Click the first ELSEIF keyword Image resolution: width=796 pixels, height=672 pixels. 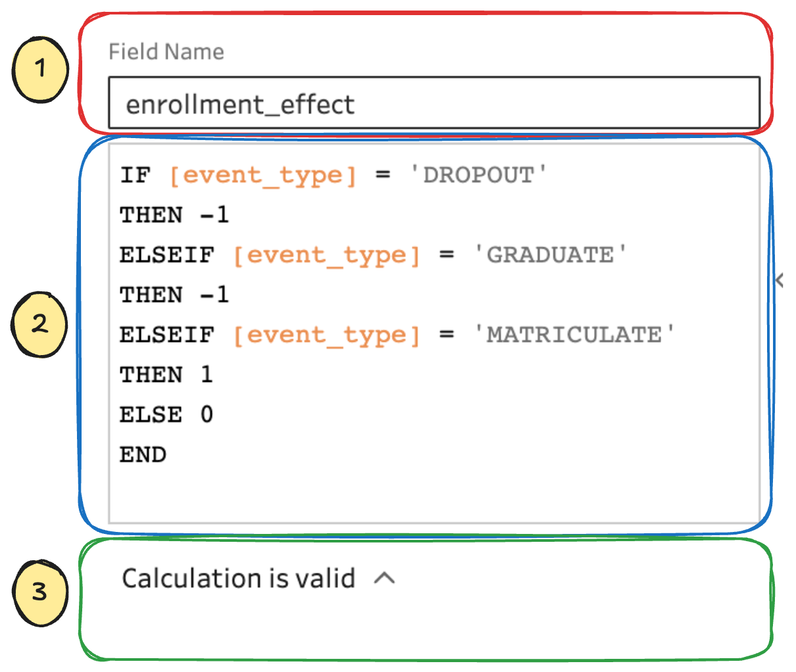pos(166,255)
